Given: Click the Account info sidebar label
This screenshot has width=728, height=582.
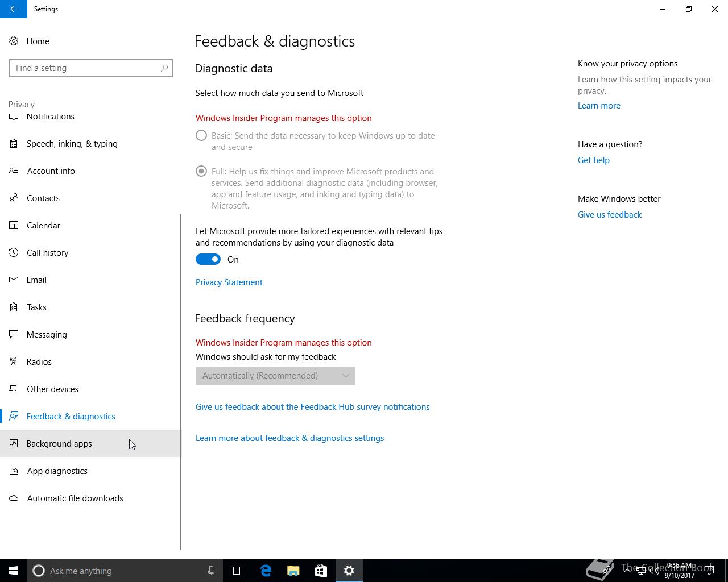Looking at the screenshot, I should 51,171.
